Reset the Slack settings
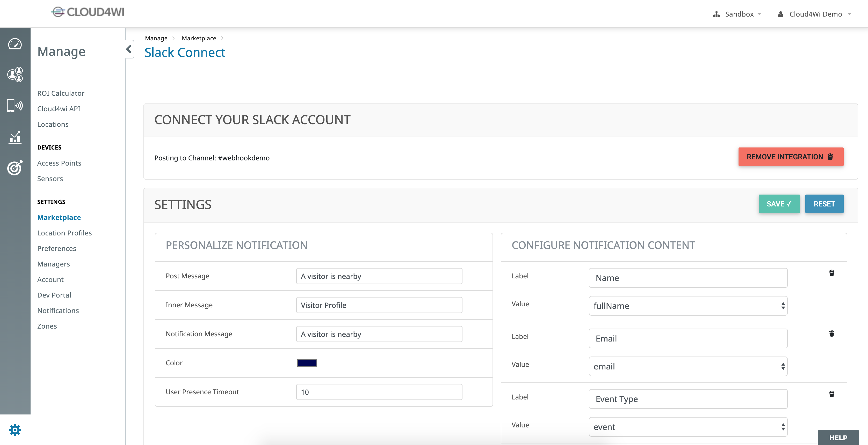This screenshot has width=868, height=445. [824, 204]
